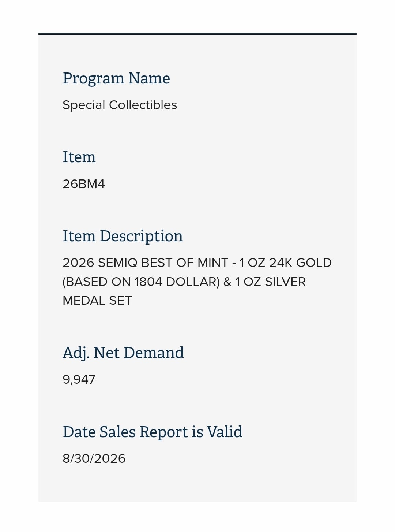Click the Program Name heading
The height and width of the screenshot is (532, 395).
point(116,79)
